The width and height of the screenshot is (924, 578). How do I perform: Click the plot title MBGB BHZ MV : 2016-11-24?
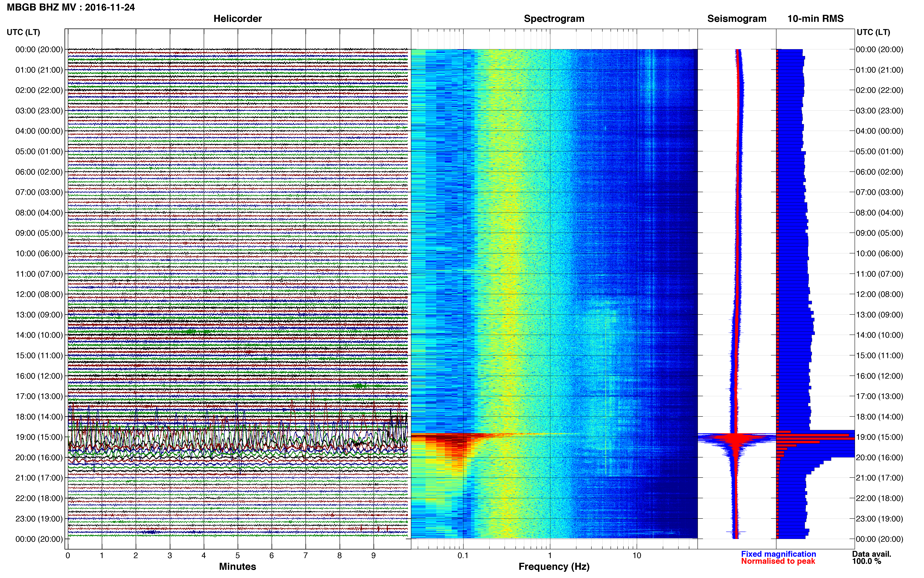(x=71, y=7)
